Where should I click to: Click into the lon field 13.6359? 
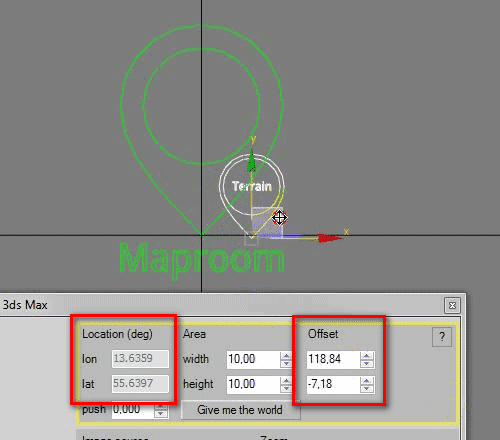pos(140,359)
